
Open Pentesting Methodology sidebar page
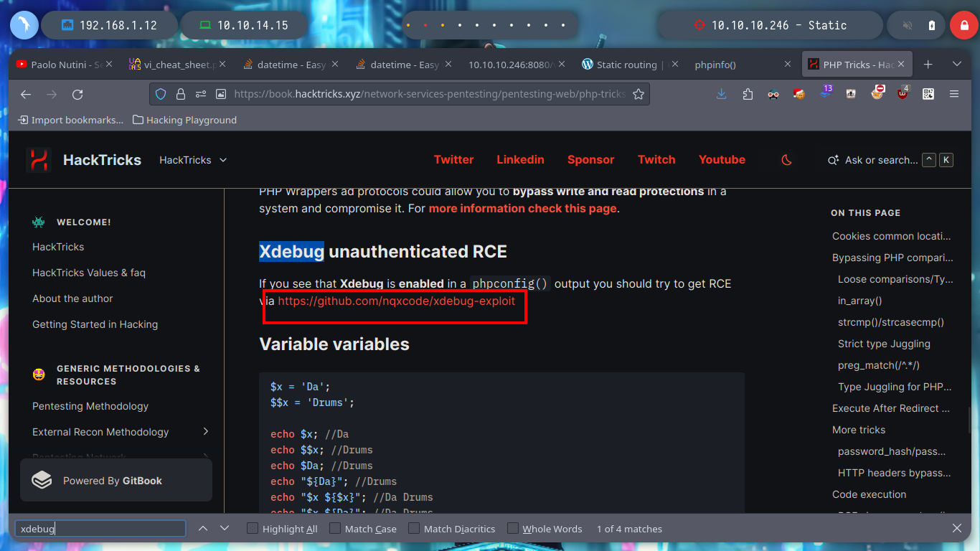(90, 406)
